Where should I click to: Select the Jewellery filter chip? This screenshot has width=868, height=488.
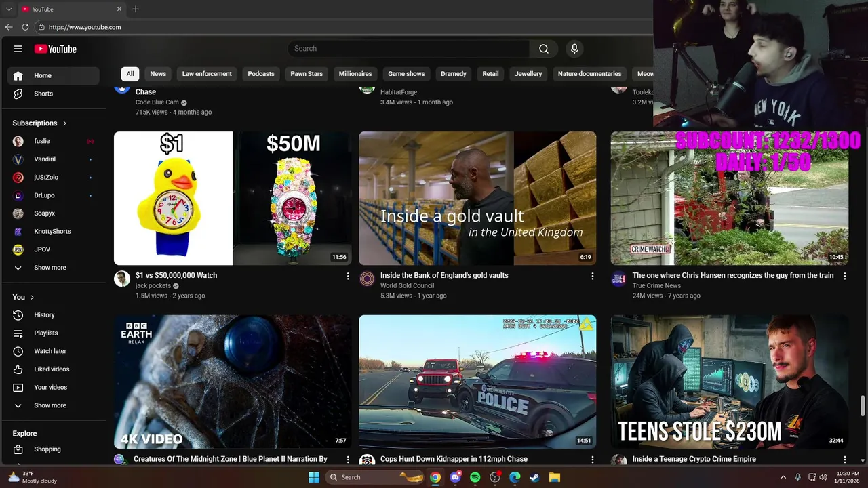[528, 74]
